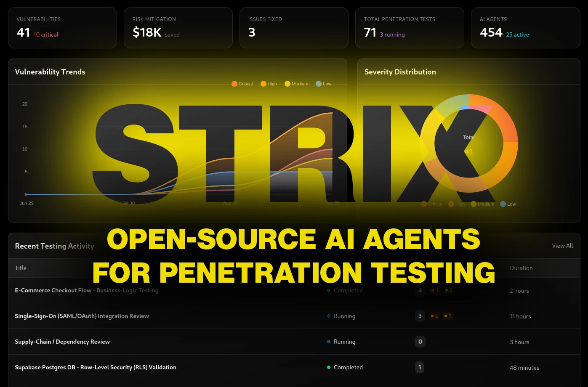This screenshot has height=387, width=588.
Task: Click the Medium legend entry under Severity Distribution
Action: 482,204
